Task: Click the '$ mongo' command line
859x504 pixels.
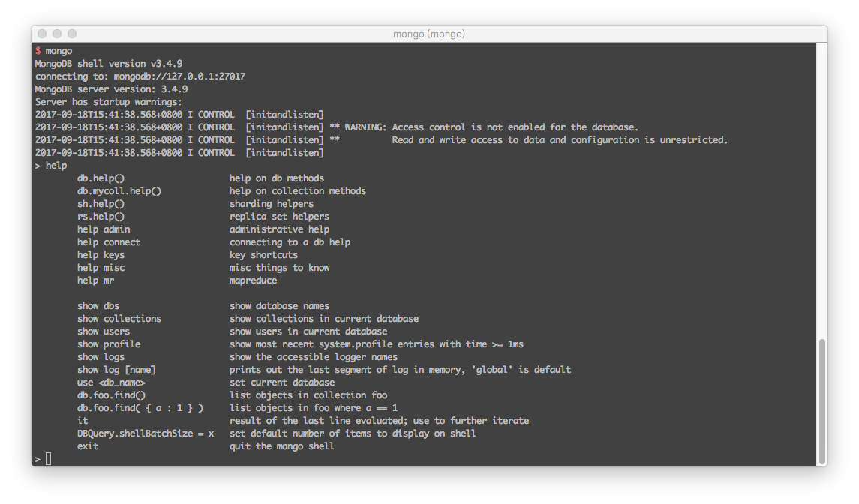Action: click(x=54, y=51)
